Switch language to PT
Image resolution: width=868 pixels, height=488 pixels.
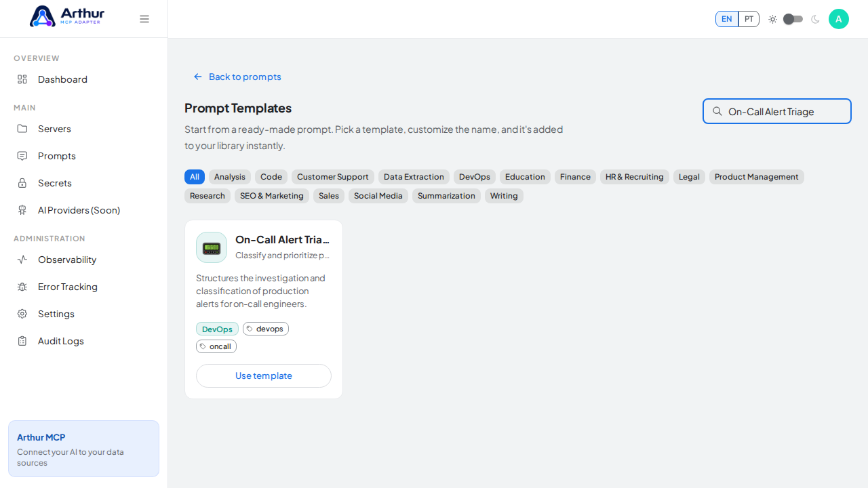pyautogui.click(x=749, y=19)
